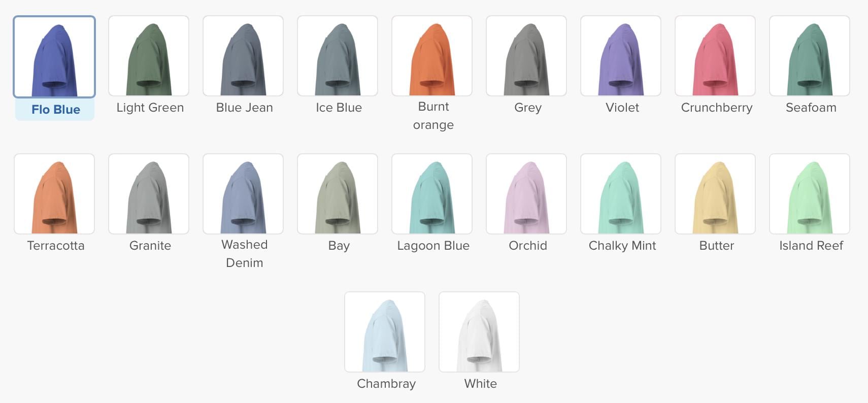
Task: Pick the Terracotta shirt swatch
Action: pos(54,194)
